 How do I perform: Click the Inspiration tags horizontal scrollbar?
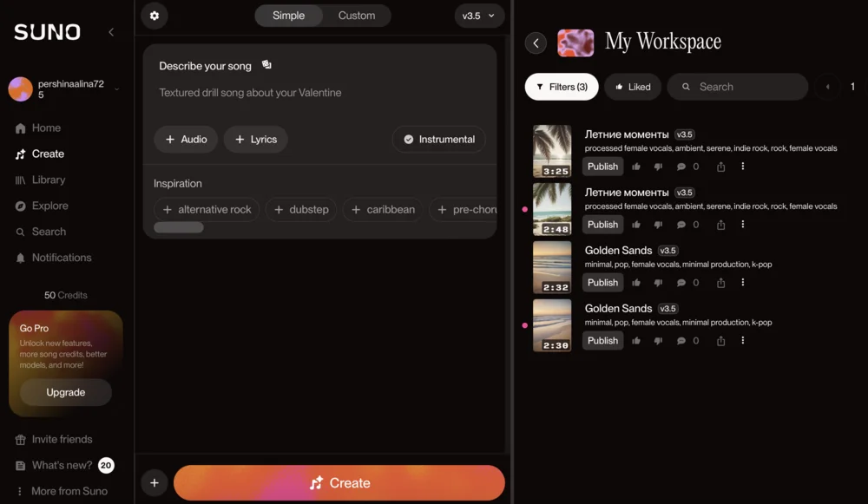[179, 227]
